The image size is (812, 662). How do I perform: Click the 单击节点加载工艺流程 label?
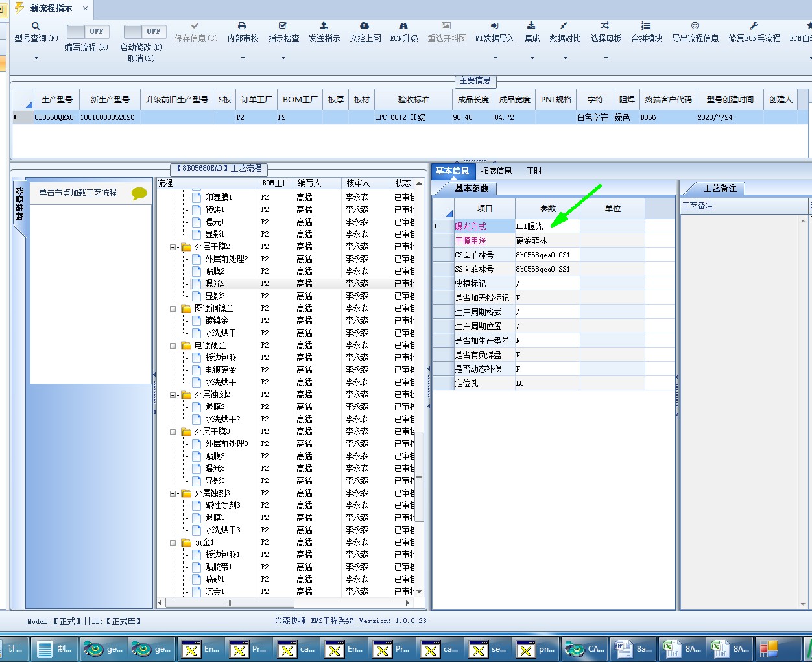[78, 193]
